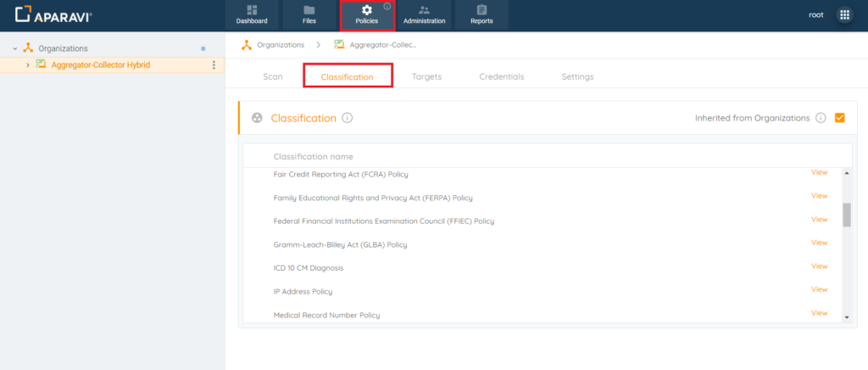Click the scrollbar down arrow in classification list
The width and height of the screenshot is (868, 370).
tap(847, 317)
